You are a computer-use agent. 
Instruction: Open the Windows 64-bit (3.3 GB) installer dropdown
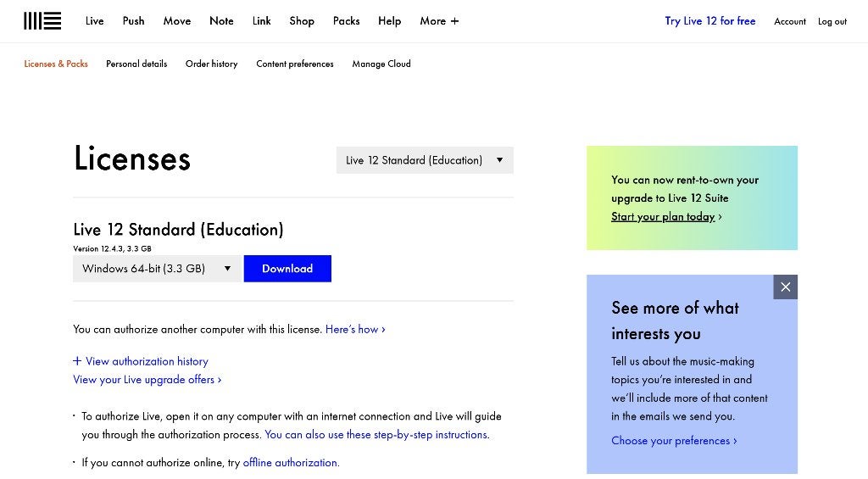(x=157, y=269)
